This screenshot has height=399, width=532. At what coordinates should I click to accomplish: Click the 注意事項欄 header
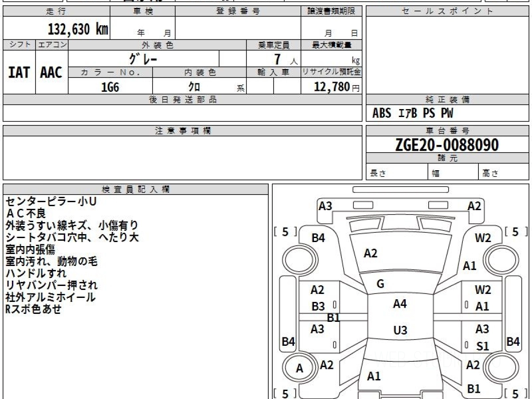183,131
